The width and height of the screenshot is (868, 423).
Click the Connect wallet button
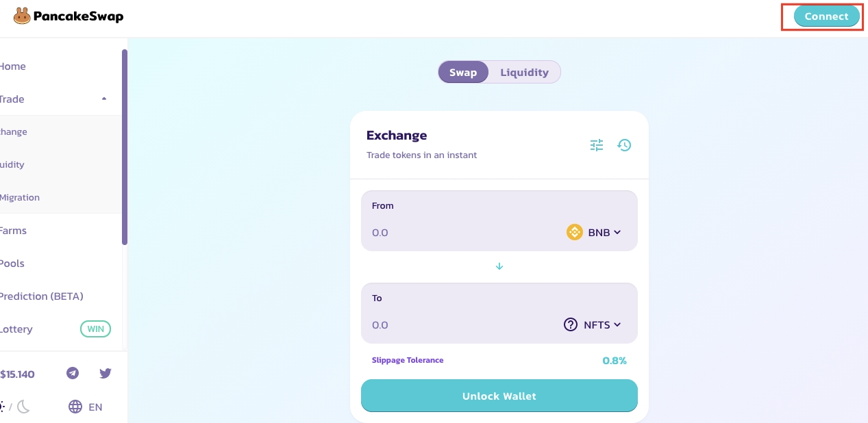click(826, 16)
